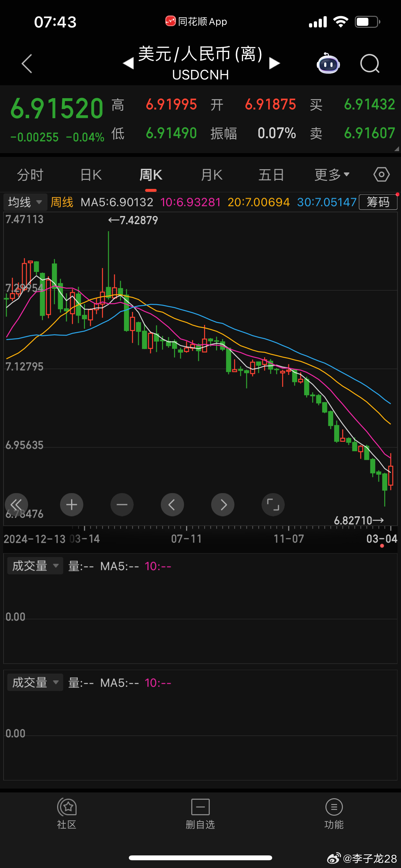Tap the 03-04 date axis label

pyautogui.click(x=382, y=539)
